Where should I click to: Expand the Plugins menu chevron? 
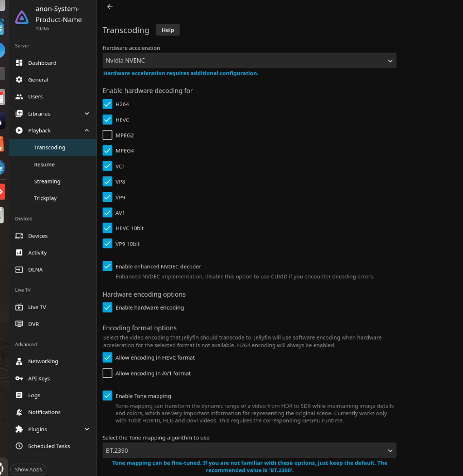click(87, 429)
